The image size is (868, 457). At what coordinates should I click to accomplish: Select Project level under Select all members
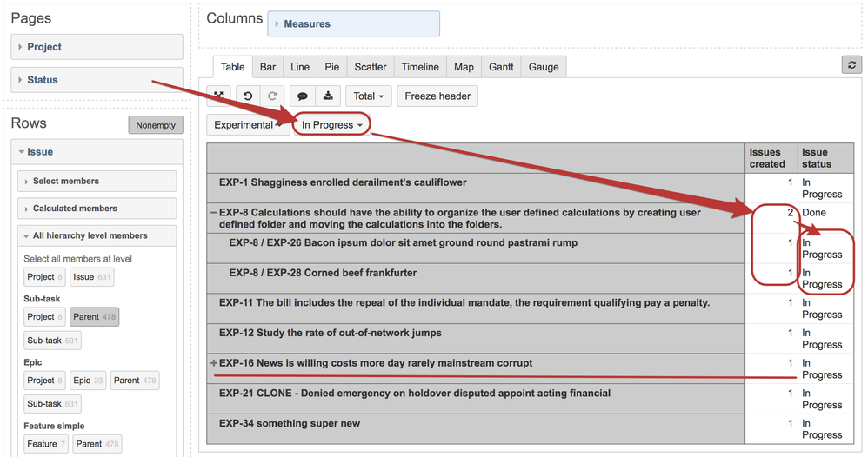pyautogui.click(x=44, y=277)
